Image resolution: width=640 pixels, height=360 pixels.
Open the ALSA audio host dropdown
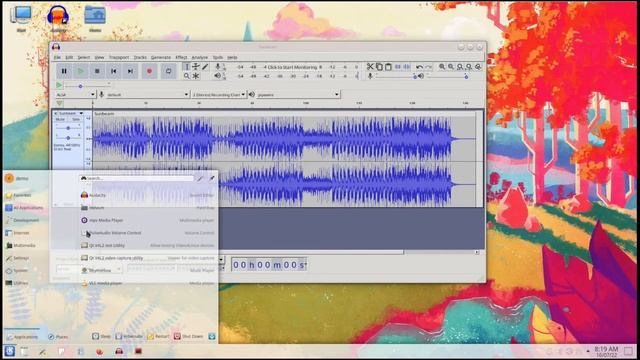[x=75, y=95]
